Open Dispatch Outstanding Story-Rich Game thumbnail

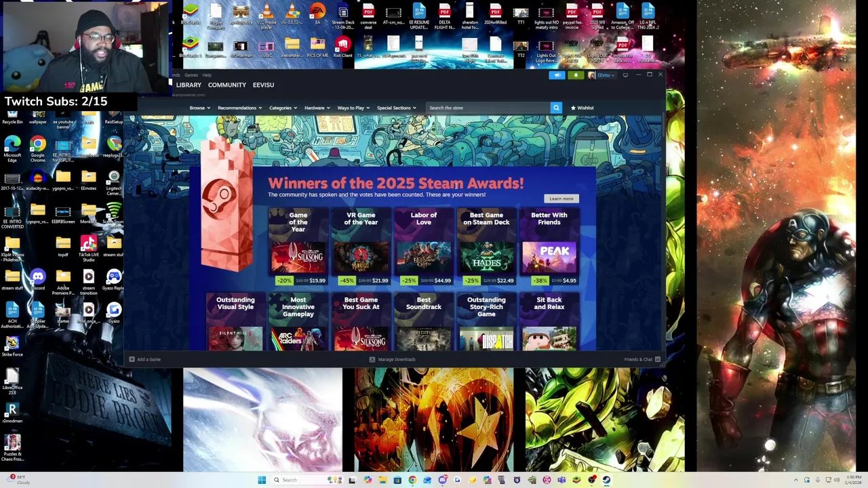pyautogui.click(x=486, y=338)
